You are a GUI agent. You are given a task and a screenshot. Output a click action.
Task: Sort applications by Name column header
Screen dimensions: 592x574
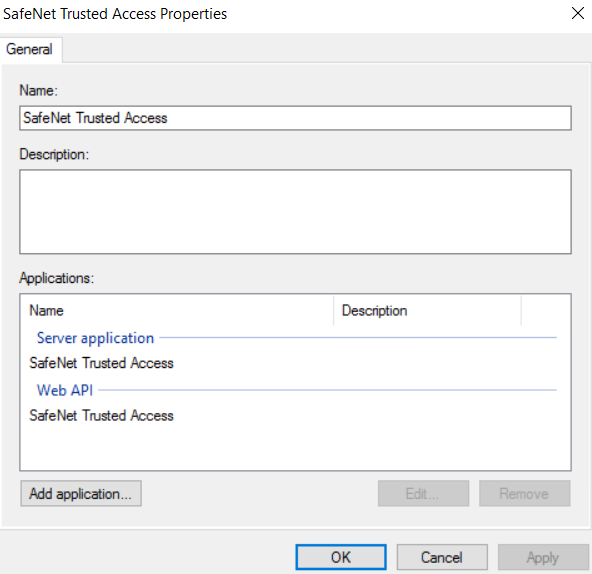(x=177, y=310)
